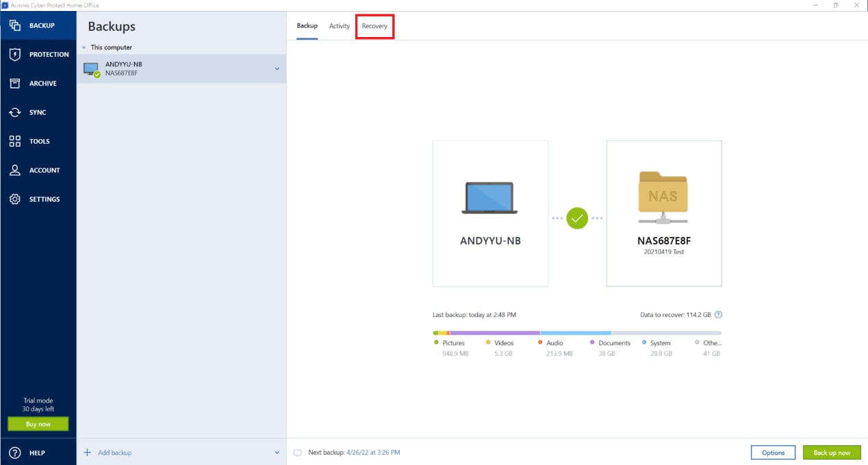
Task: Click 'Trial mode 30 days left' text
Action: (38, 405)
